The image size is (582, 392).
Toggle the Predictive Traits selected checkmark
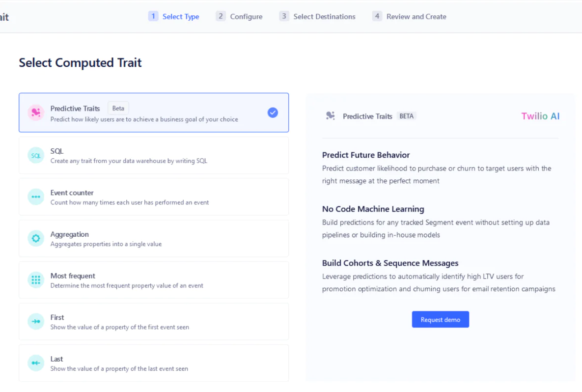[273, 112]
